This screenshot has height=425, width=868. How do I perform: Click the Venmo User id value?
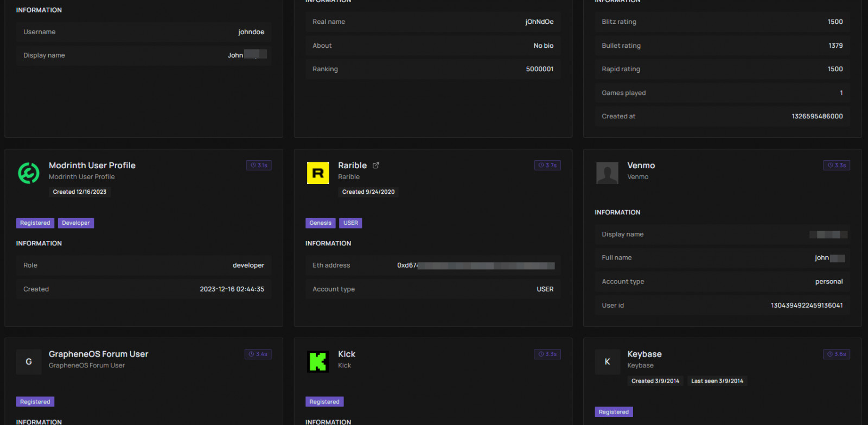click(x=807, y=306)
